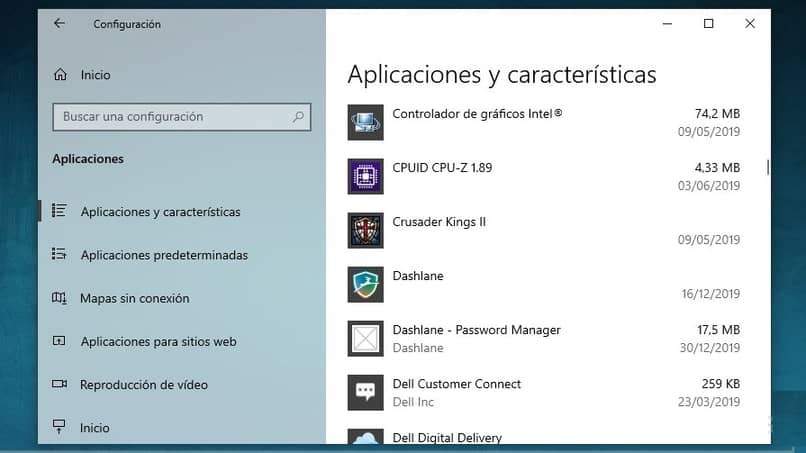Click the Aplicaciones sidebar heading

pyautogui.click(x=88, y=159)
